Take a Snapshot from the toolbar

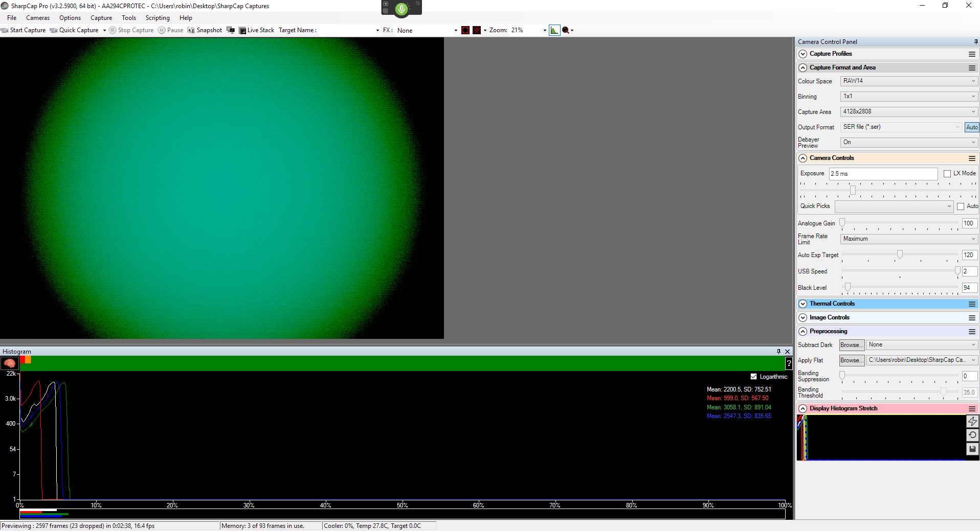tap(205, 30)
